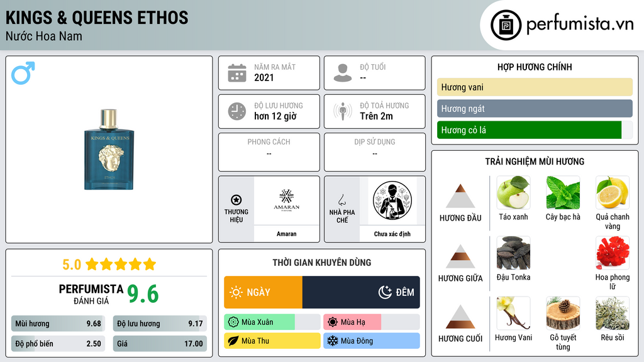The image size is (644, 362).
Task: Click the hơn 12 giờ longevity value
Action: [275, 116]
